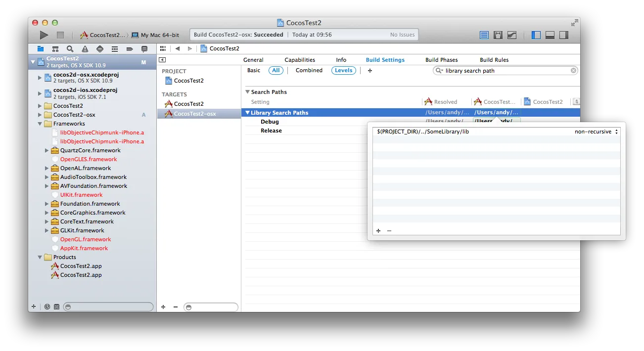Open the Symbol navigator
This screenshot has width=644, height=351.
point(55,49)
